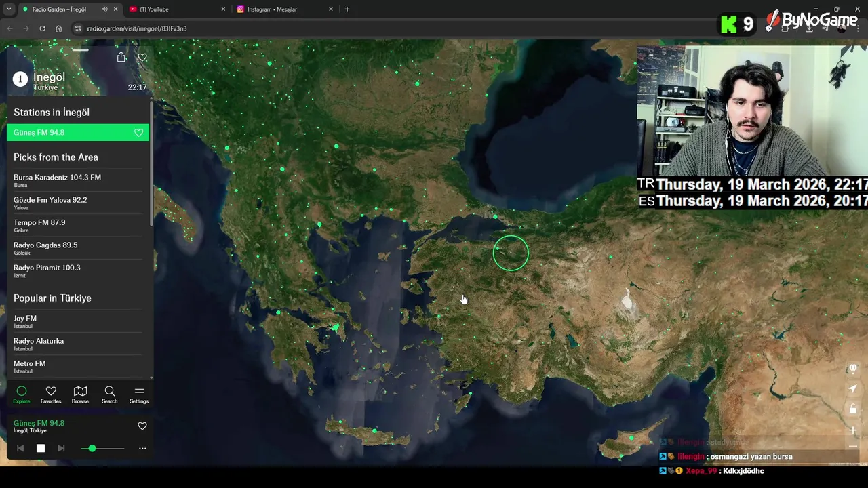868x488 pixels.
Task: Click the green station dot near Crete
Action: pos(374,430)
